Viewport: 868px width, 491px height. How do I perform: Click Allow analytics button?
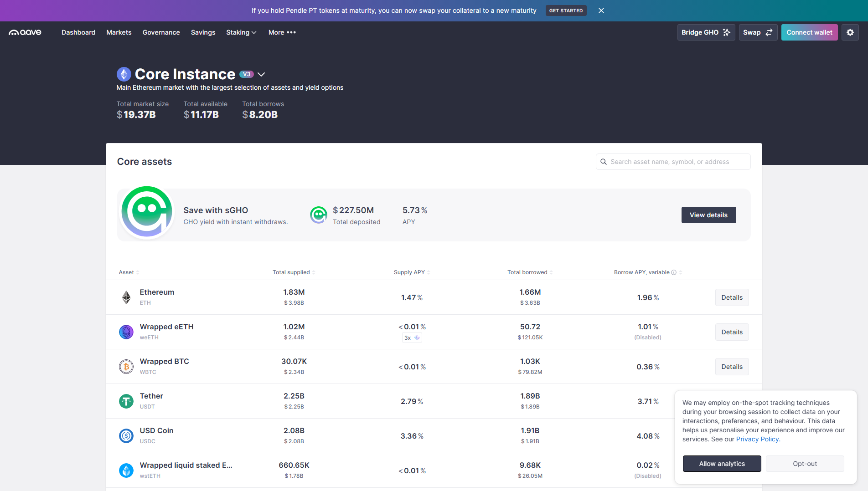point(722,464)
